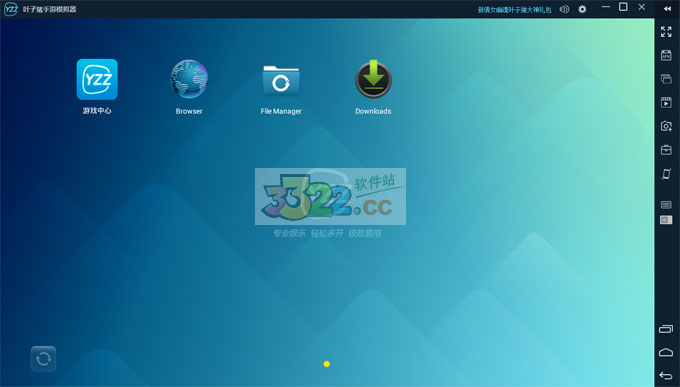680x387 pixels.
Task: Tap the Android back arrow button
Action: (666, 376)
